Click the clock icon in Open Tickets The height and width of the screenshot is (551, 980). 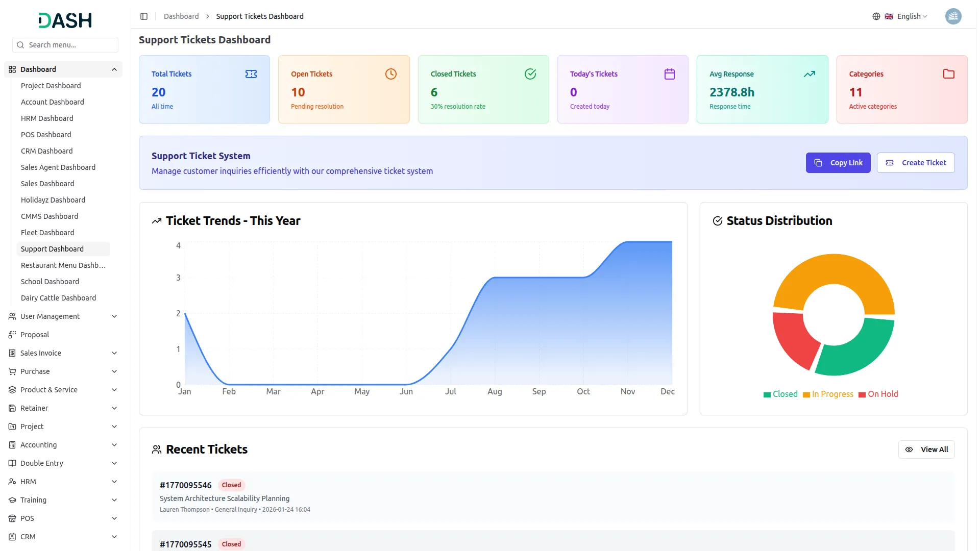(x=390, y=74)
